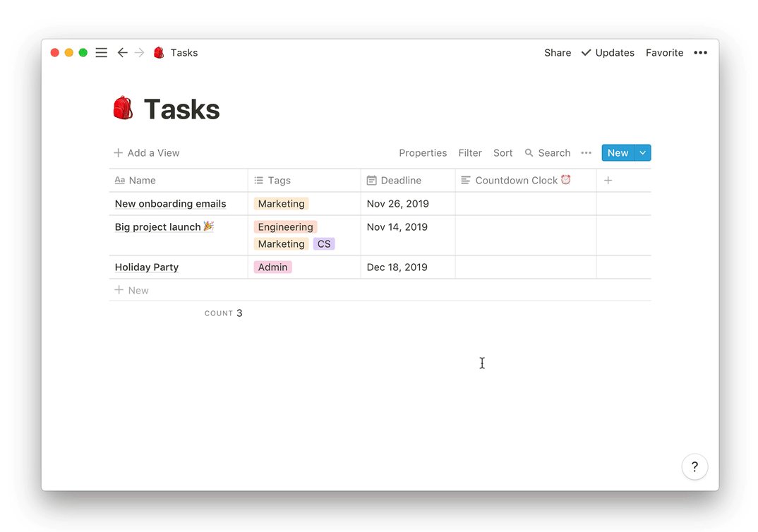
Task: Open the COUNT 3 calculation menu
Action: click(223, 313)
